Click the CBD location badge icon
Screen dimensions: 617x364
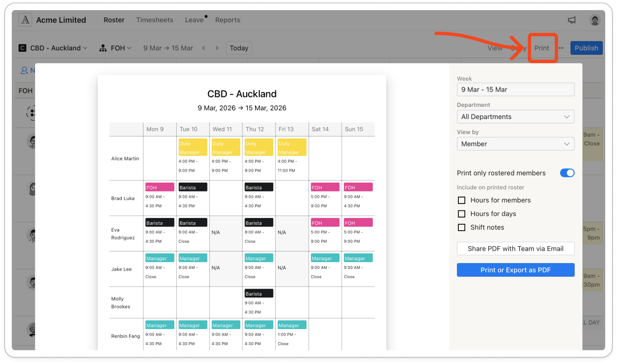tap(22, 48)
